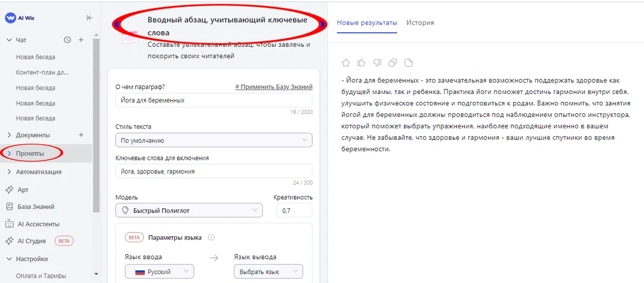
Task: Click the pink template icon beside the title
Action: [129, 38]
